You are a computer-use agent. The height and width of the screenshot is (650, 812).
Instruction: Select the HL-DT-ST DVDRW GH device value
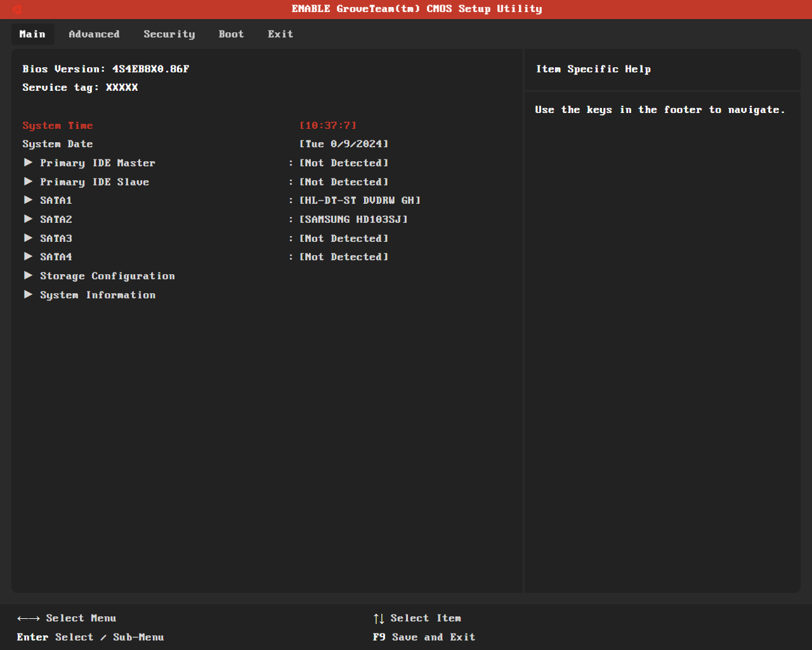tap(360, 201)
